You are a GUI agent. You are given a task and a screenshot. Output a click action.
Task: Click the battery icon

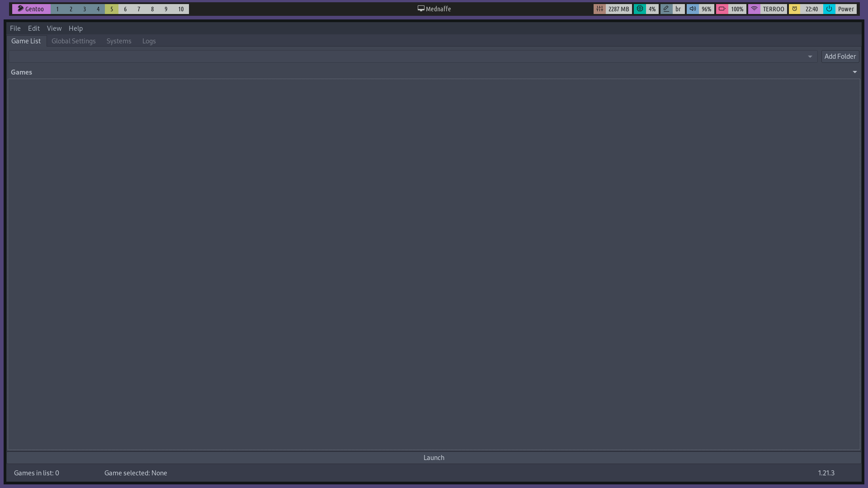coord(722,9)
